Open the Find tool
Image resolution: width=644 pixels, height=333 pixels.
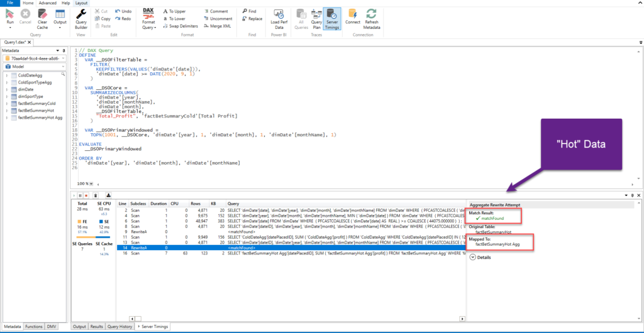click(x=249, y=11)
